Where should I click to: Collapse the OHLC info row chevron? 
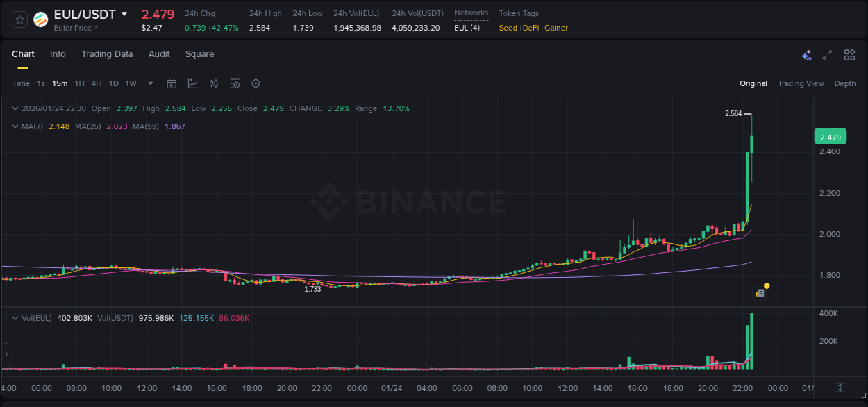(x=15, y=108)
